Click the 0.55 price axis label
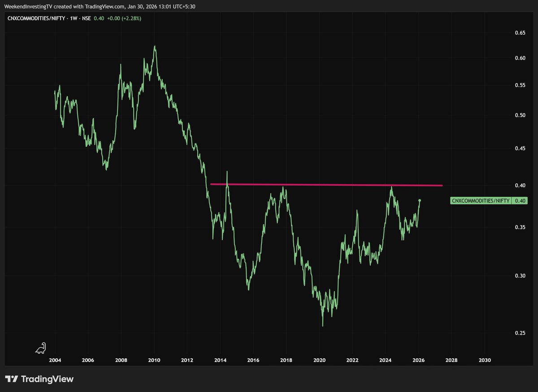The width and height of the screenshot is (538, 392). point(520,85)
